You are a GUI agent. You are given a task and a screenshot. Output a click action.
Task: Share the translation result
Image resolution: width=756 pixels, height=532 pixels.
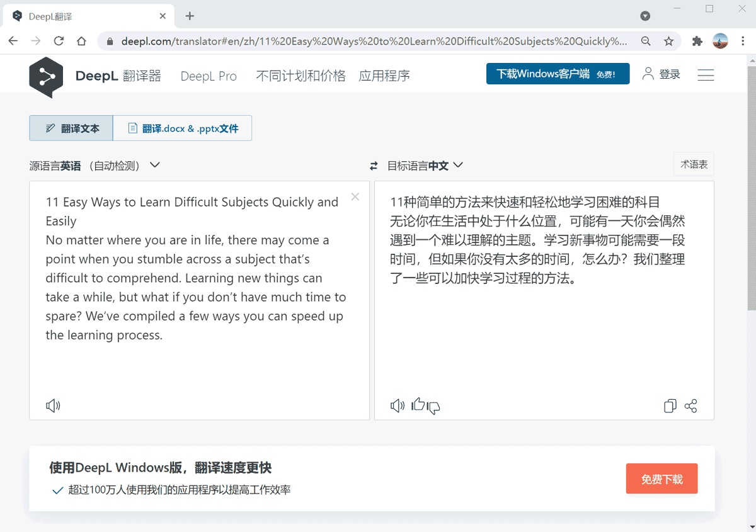pyautogui.click(x=691, y=406)
